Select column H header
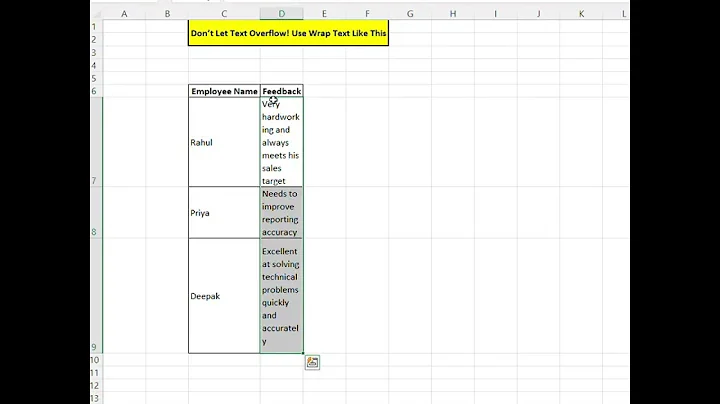 click(x=453, y=14)
